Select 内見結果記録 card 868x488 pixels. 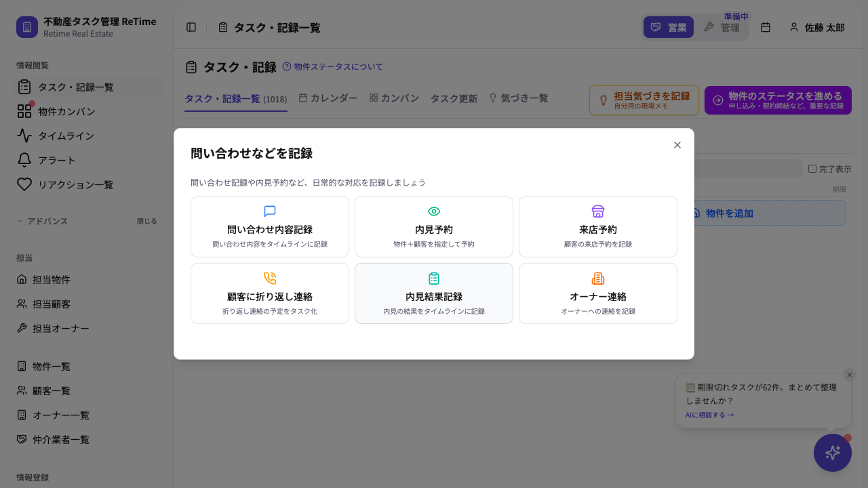434,293
